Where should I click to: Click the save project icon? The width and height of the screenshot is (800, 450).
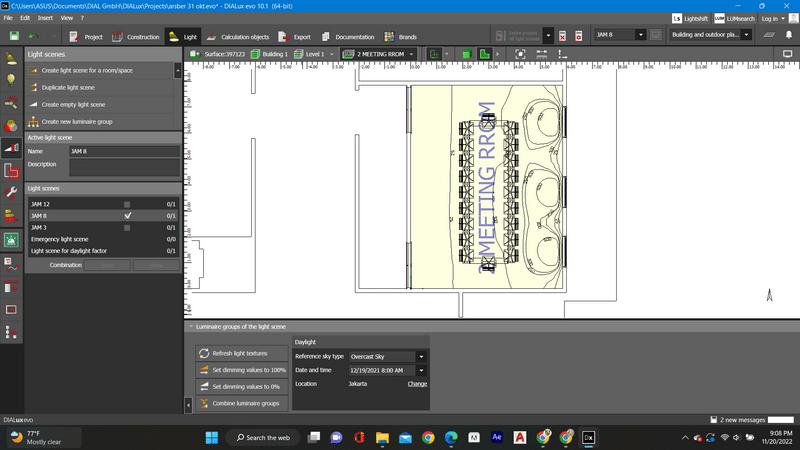pos(14,36)
